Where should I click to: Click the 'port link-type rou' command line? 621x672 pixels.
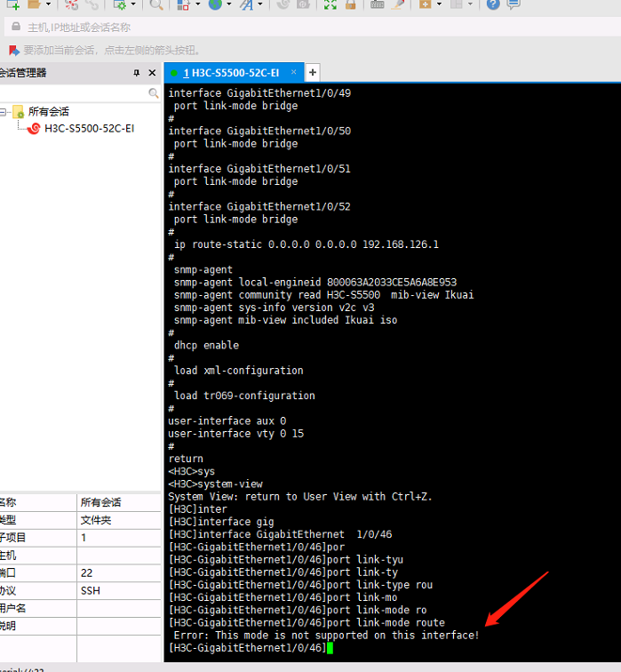point(300,585)
